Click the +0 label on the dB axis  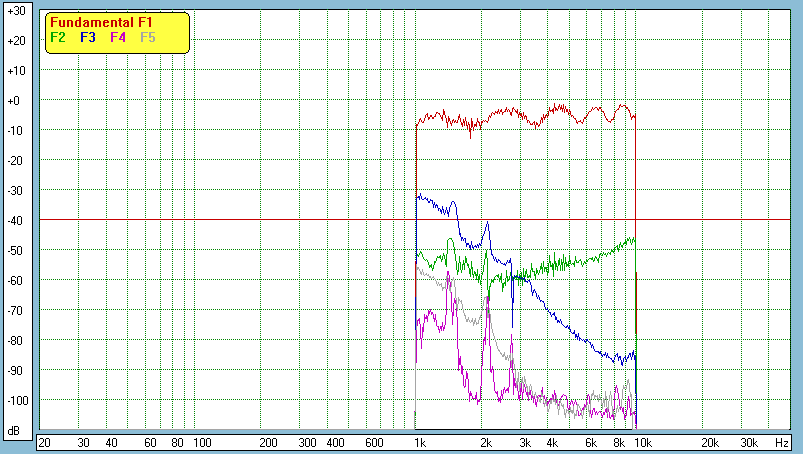click(15, 101)
